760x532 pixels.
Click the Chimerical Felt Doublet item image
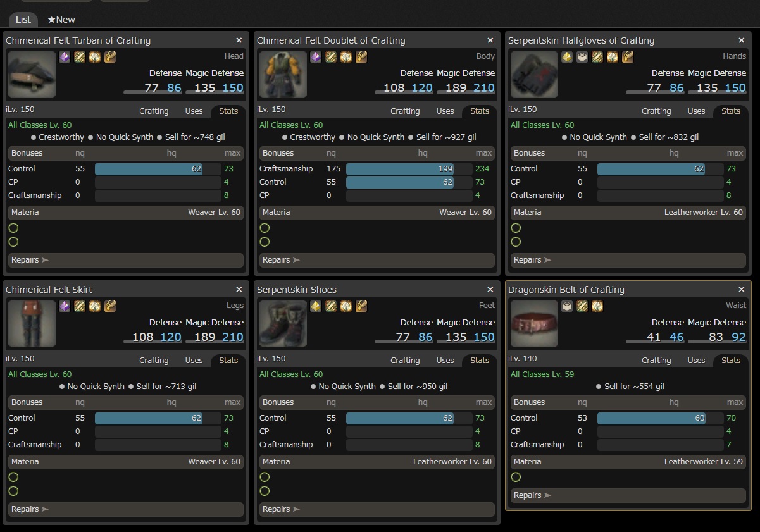coord(283,75)
